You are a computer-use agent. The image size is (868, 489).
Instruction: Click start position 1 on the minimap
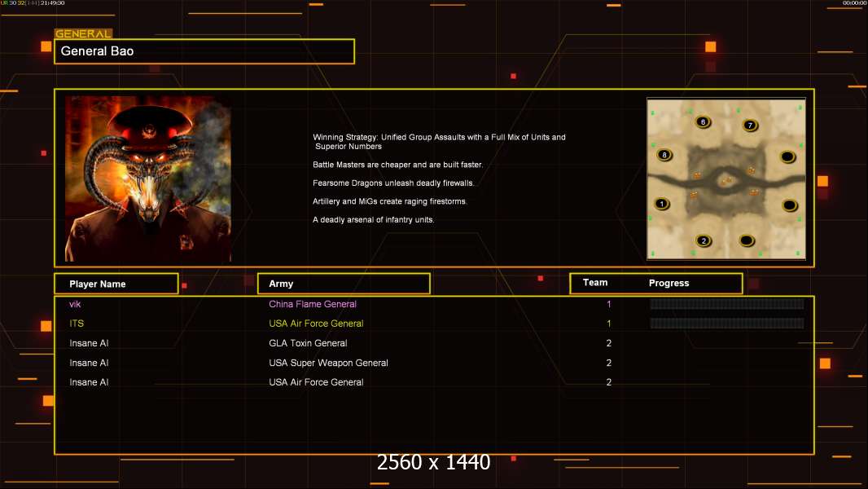click(x=661, y=204)
